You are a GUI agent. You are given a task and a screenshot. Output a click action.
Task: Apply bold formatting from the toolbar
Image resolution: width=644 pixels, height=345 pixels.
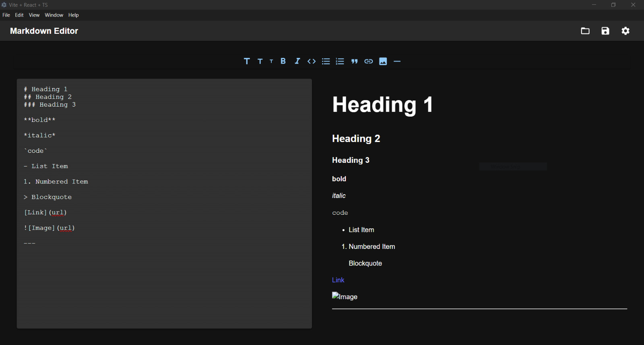283,61
